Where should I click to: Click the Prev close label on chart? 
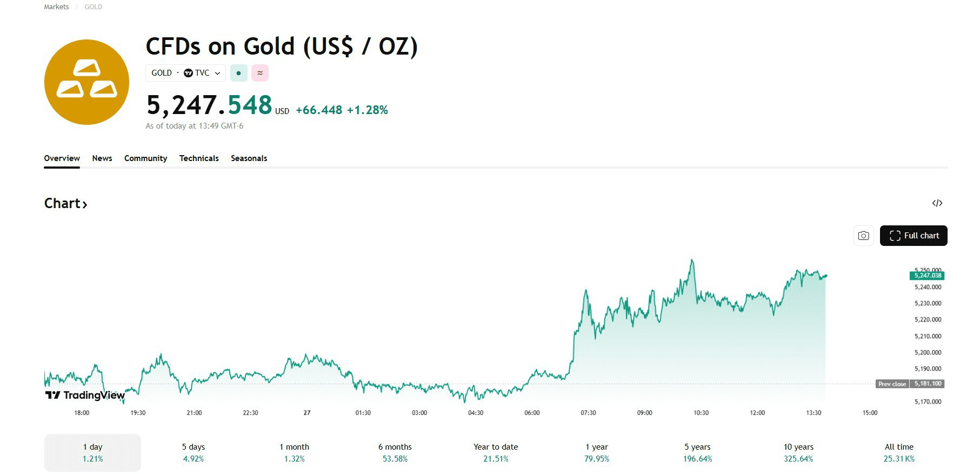892,384
